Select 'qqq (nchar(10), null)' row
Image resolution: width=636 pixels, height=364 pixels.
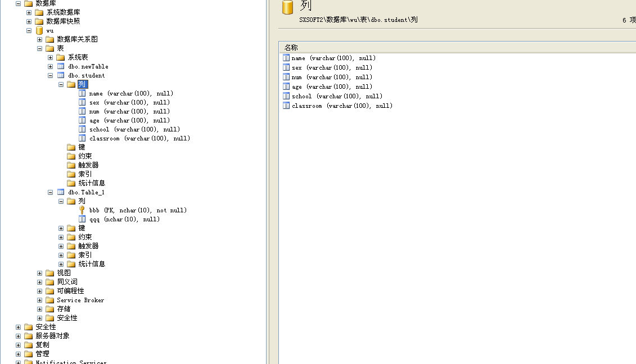(124, 219)
